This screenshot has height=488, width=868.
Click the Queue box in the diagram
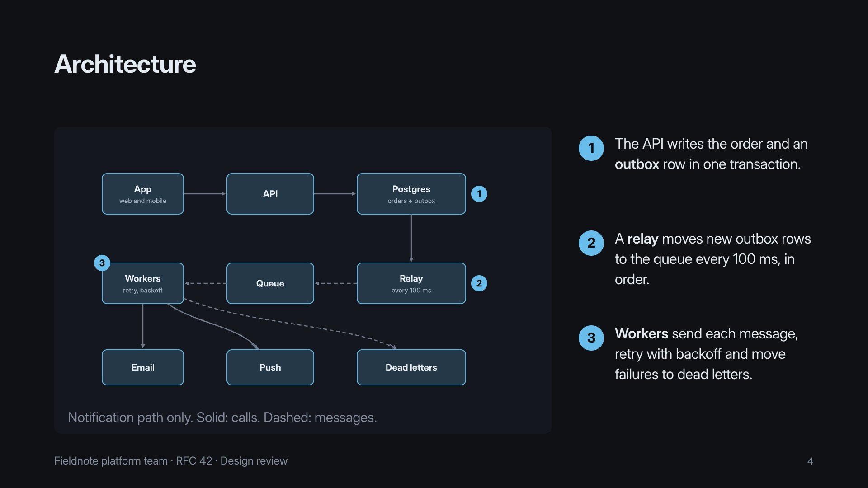(270, 283)
